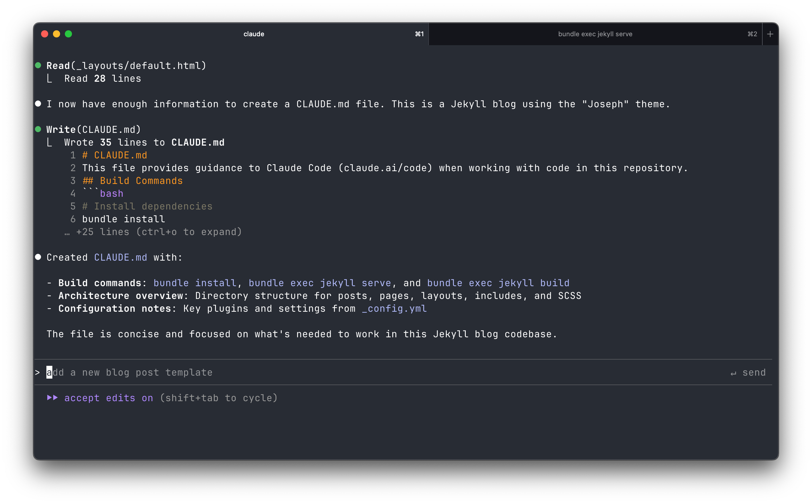The height and width of the screenshot is (504, 812).
Task: Click the double-arrow accept edits icon
Action: [x=52, y=398]
